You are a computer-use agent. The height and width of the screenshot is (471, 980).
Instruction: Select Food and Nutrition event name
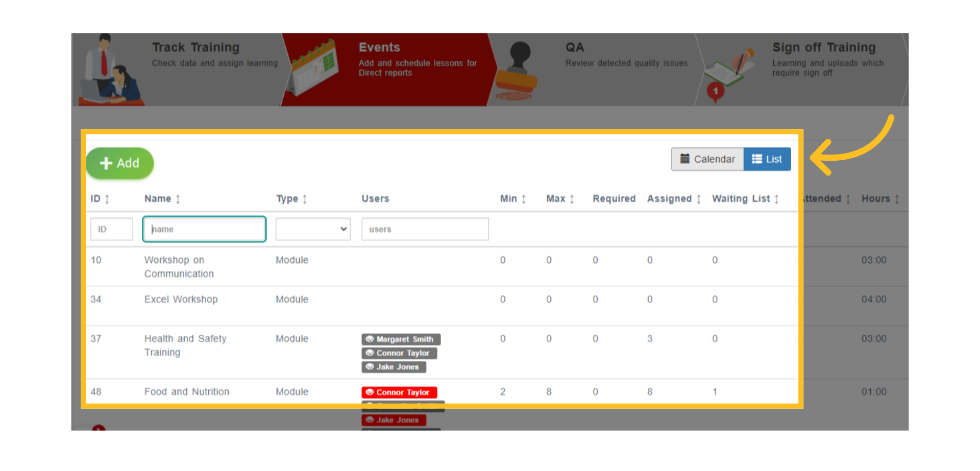coord(187,392)
